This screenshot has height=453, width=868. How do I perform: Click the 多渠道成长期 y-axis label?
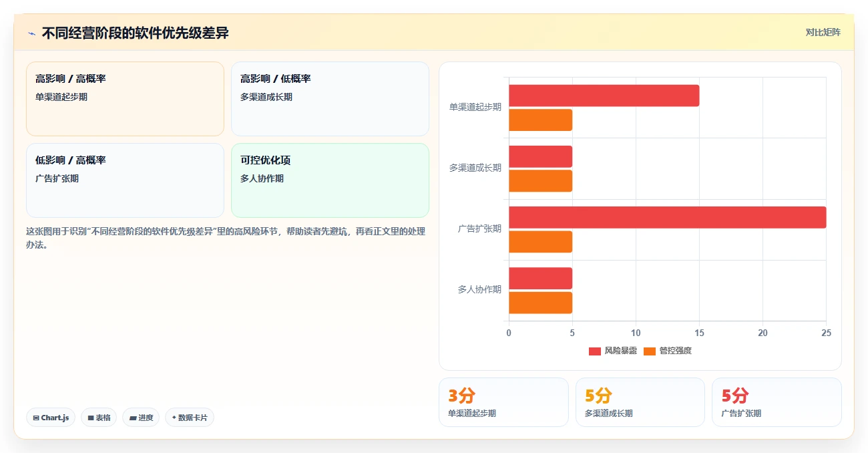[475, 168]
